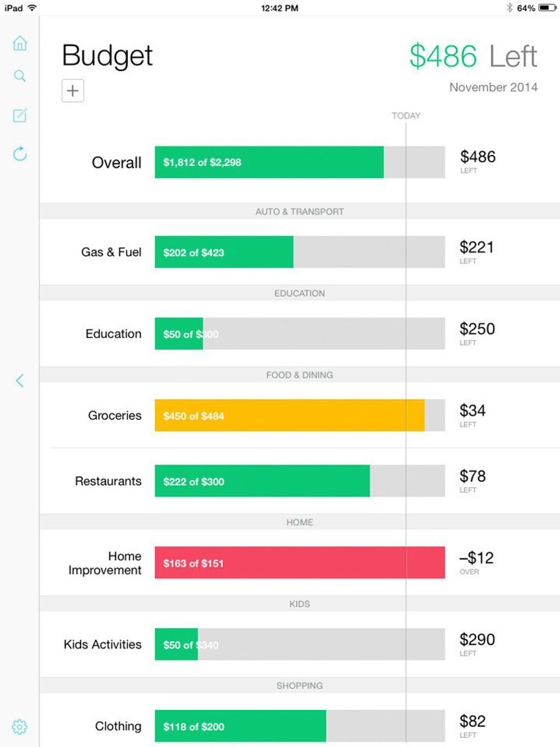The image size is (560, 747).
Task: Tap the plus button under Budget
Action: (x=73, y=90)
